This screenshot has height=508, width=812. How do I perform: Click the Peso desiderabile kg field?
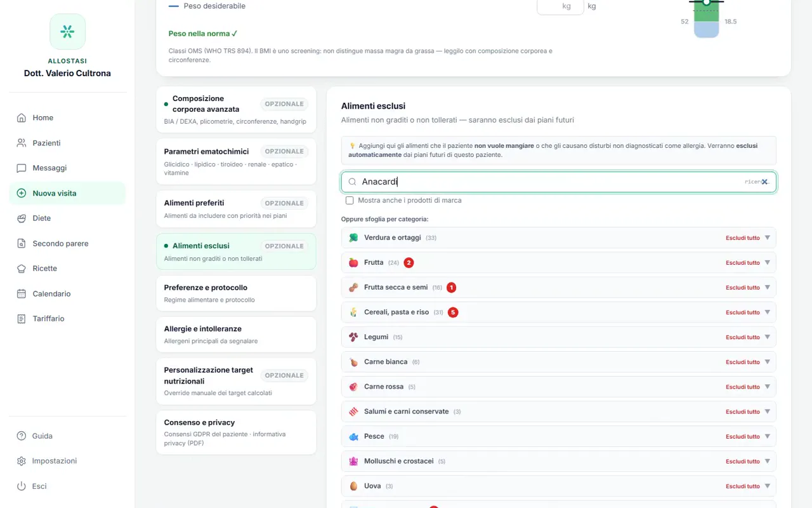(560, 6)
